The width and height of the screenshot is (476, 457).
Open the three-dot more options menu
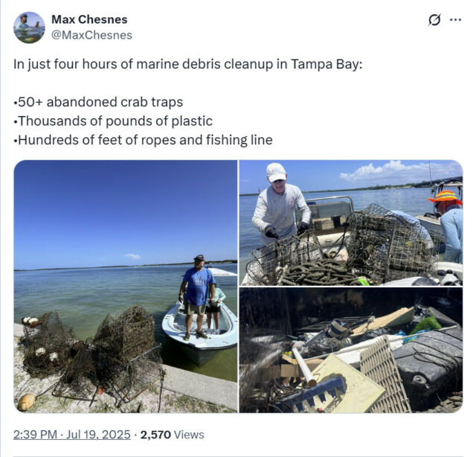tap(455, 20)
